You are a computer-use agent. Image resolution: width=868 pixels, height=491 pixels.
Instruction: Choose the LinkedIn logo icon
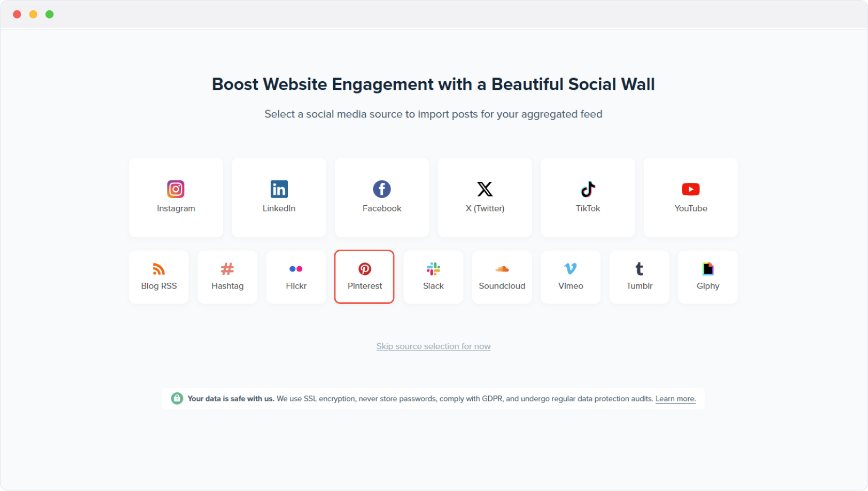279,189
